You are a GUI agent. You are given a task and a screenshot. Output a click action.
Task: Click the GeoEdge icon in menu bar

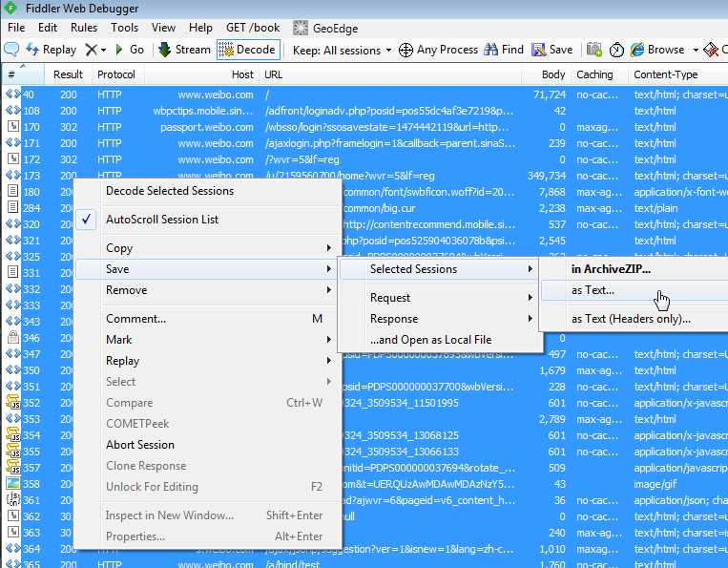[x=301, y=28]
